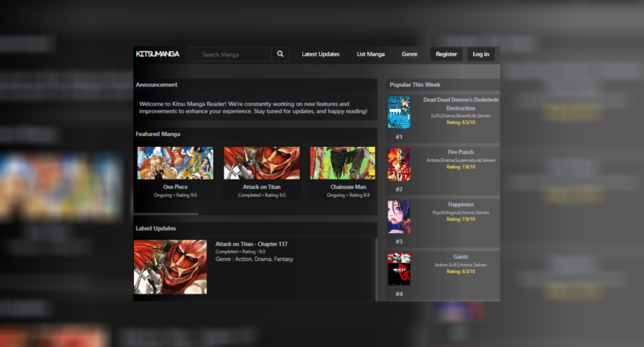Click the Announcement heading
The image size is (644, 347).
point(157,84)
